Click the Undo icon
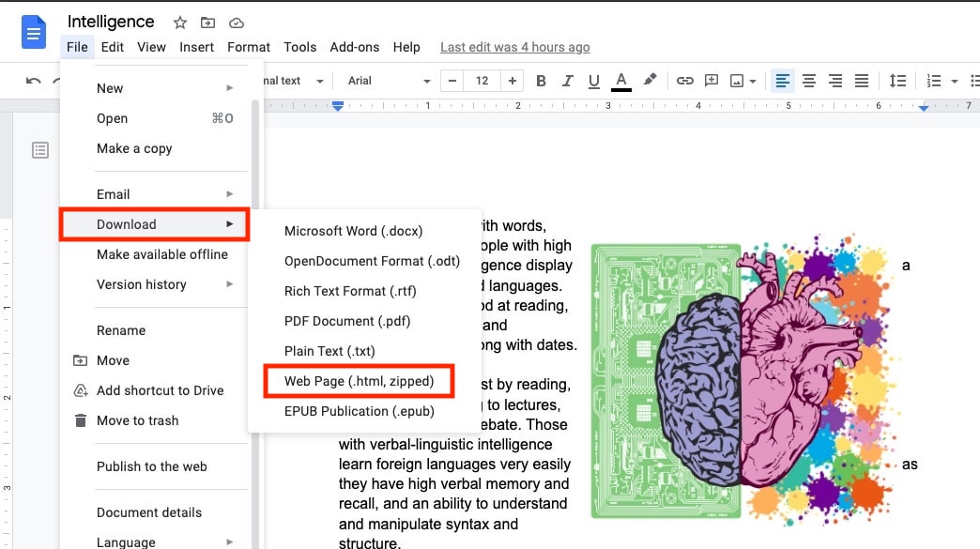The image size is (980, 549). [31, 81]
